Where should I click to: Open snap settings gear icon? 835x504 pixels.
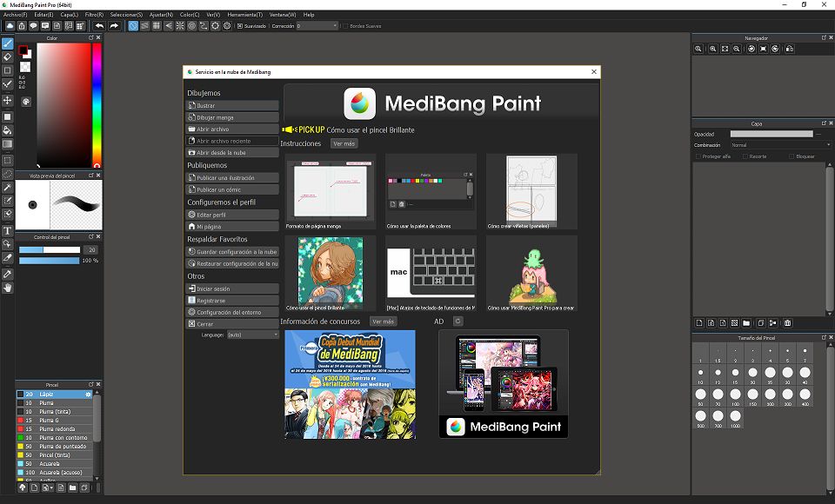tap(227, 25)
